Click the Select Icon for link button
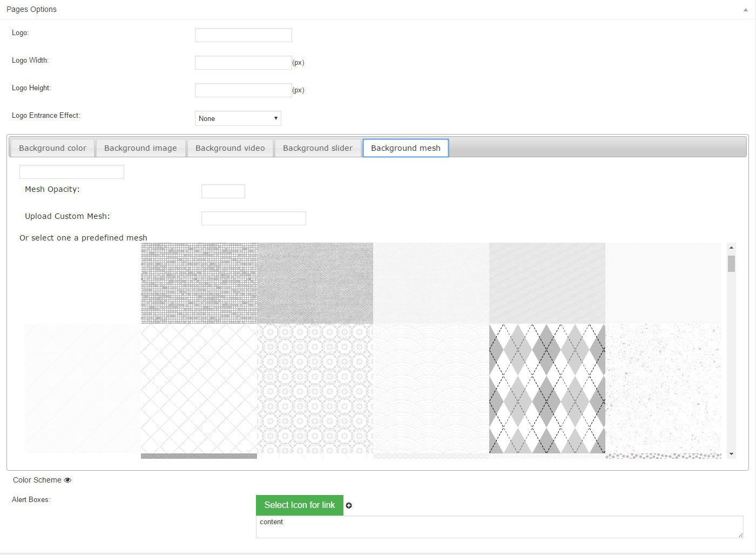 (x=300, y=505)
